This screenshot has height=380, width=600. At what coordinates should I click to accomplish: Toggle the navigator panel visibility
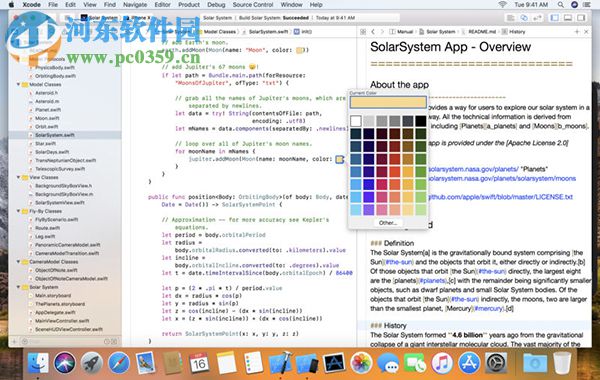tap(554, 18)
